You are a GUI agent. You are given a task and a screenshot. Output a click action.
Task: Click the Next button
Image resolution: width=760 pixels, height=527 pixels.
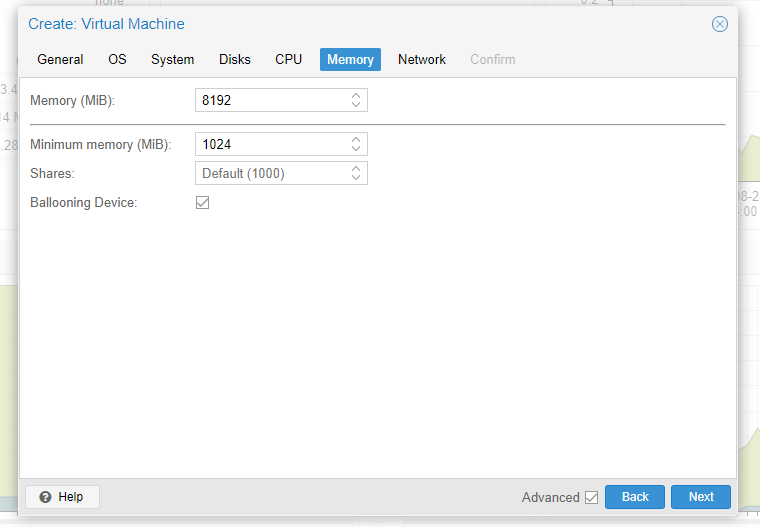[701, 497]
